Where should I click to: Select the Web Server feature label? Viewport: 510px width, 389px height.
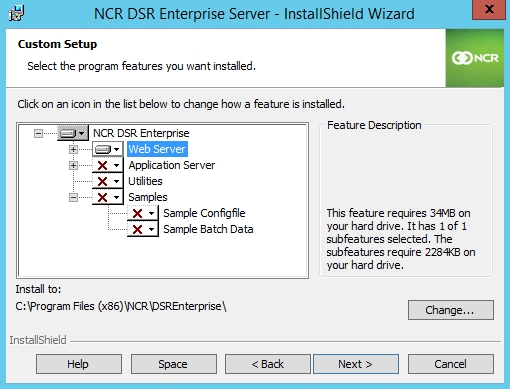(x=157, y=149)
